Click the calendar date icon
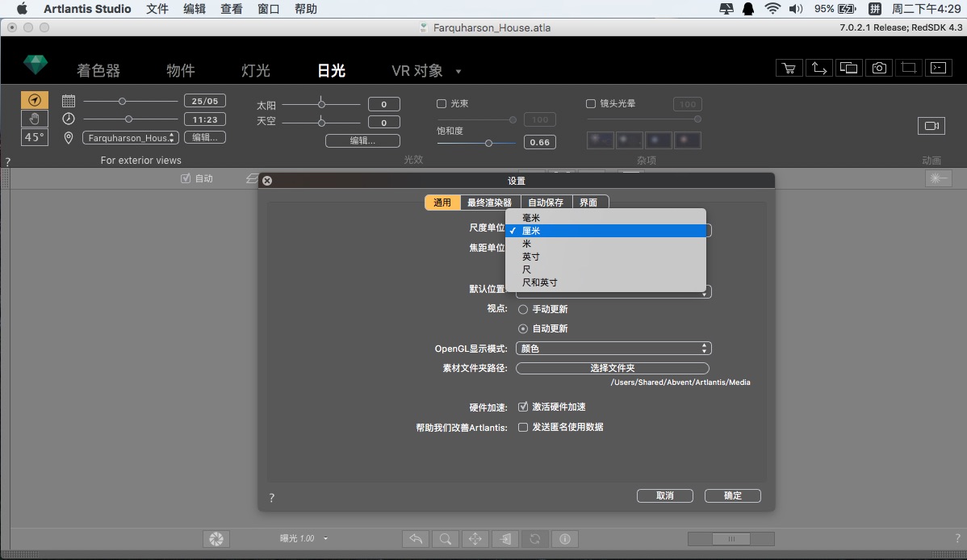 click(69, 101)
